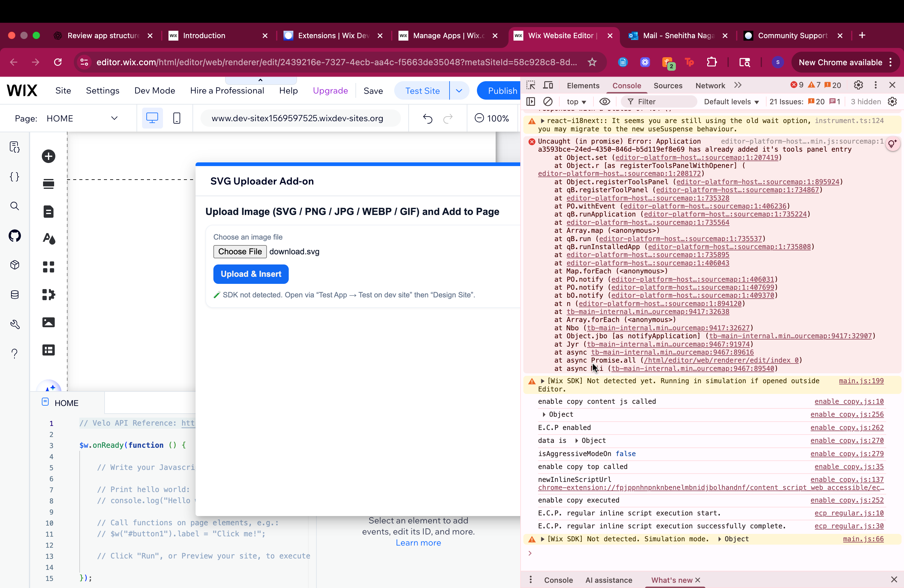Open the Dev Mode menu

(x=155, y=90)
